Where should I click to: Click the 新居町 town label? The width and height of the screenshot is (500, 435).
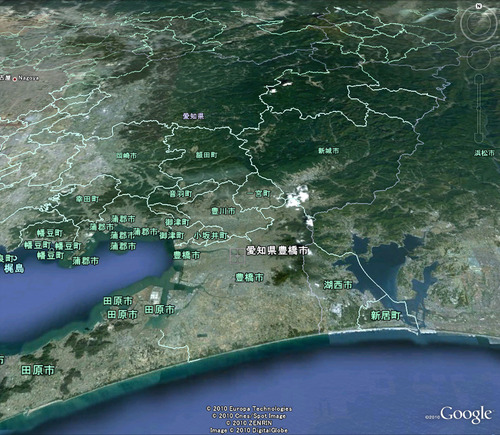pos(385,315)
